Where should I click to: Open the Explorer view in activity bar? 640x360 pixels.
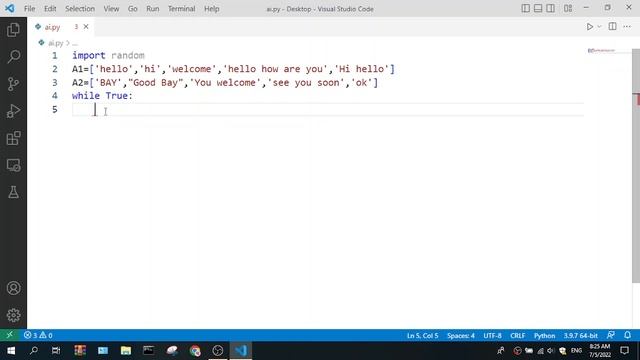coord(13,30)
